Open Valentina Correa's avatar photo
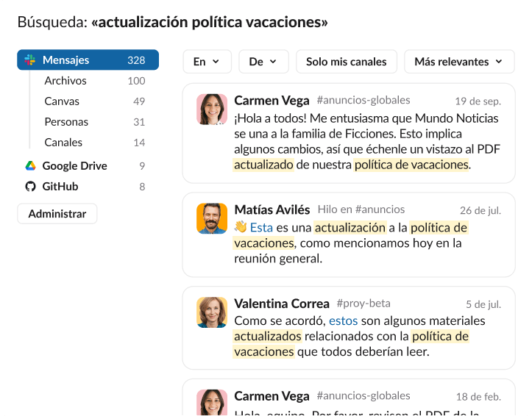 click(x=212, y=312)
